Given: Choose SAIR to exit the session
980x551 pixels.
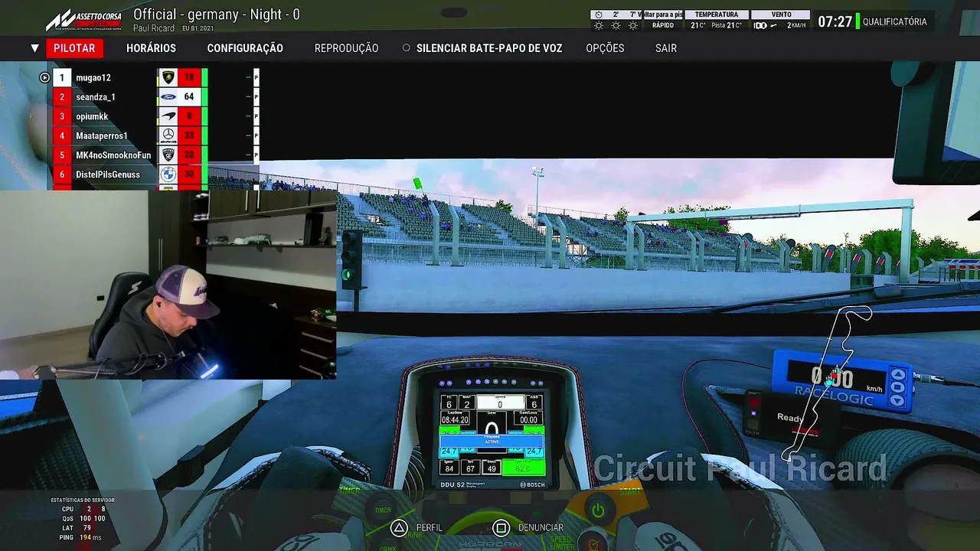Looking at the screenshot, I should coord(666,48).
